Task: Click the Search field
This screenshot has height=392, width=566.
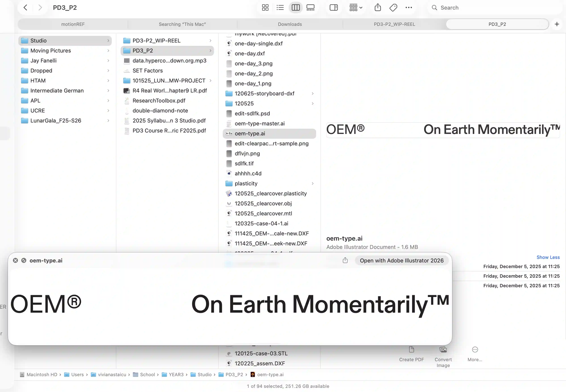Action: tap(467, 8)
